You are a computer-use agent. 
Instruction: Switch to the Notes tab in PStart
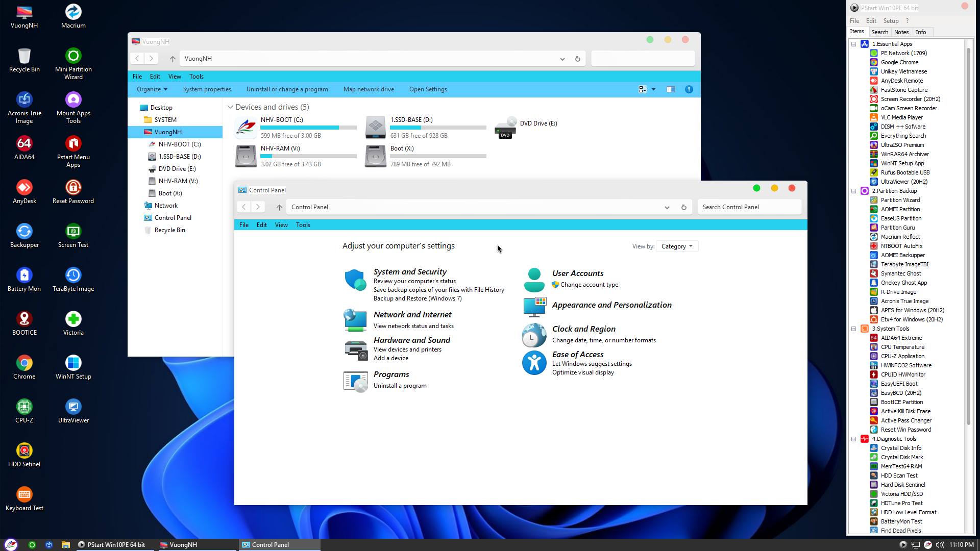[x=901, y=32]
